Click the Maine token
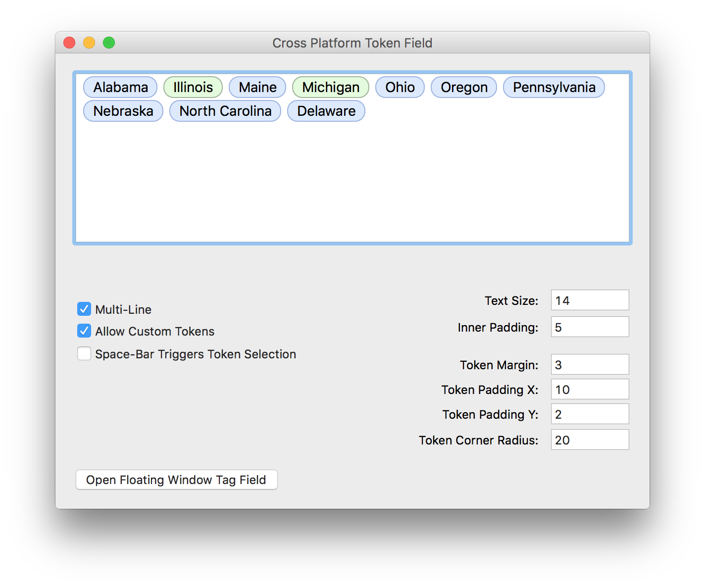 (257, 87)
